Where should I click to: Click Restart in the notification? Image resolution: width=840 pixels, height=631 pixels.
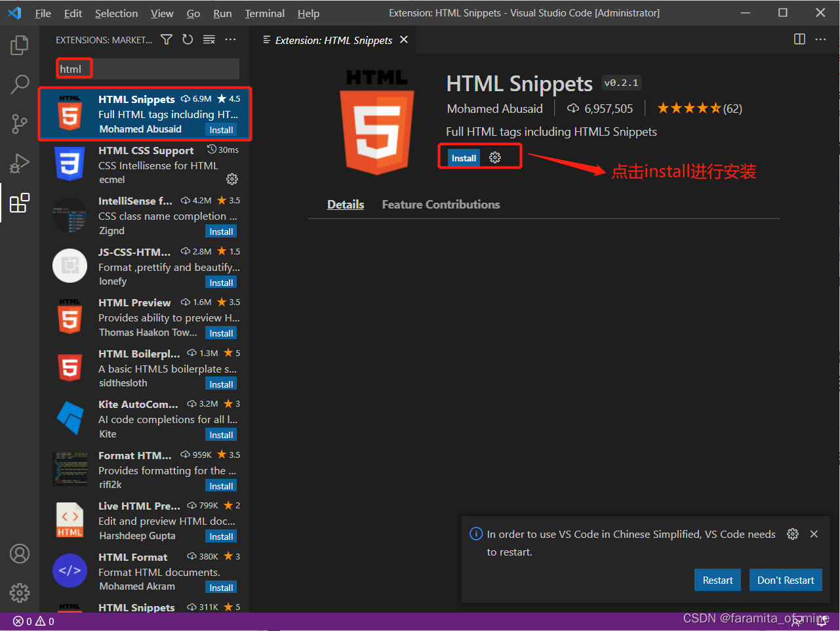point(717,580)
